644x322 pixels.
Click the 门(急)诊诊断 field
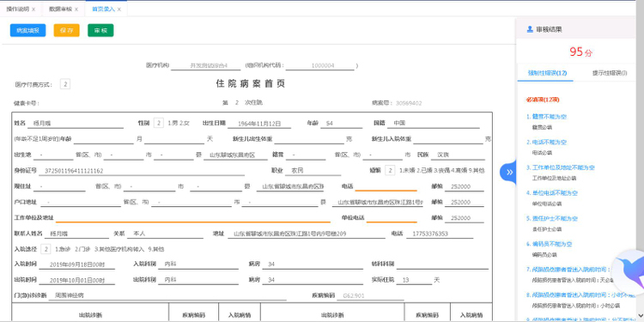(167, 295)
